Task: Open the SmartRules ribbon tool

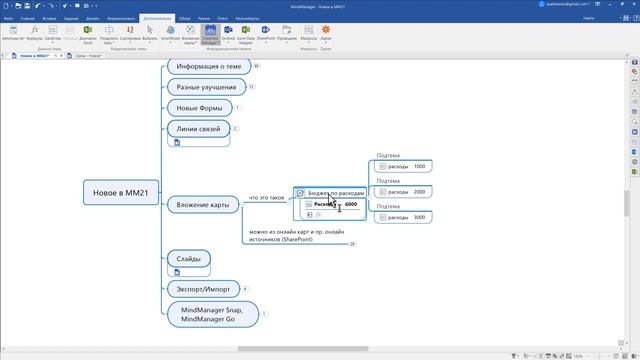Action: (x=170, y=33)
